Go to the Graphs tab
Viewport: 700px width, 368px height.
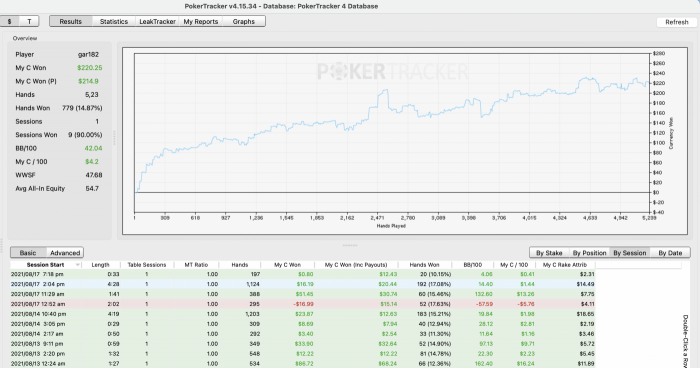pos(244,21)
